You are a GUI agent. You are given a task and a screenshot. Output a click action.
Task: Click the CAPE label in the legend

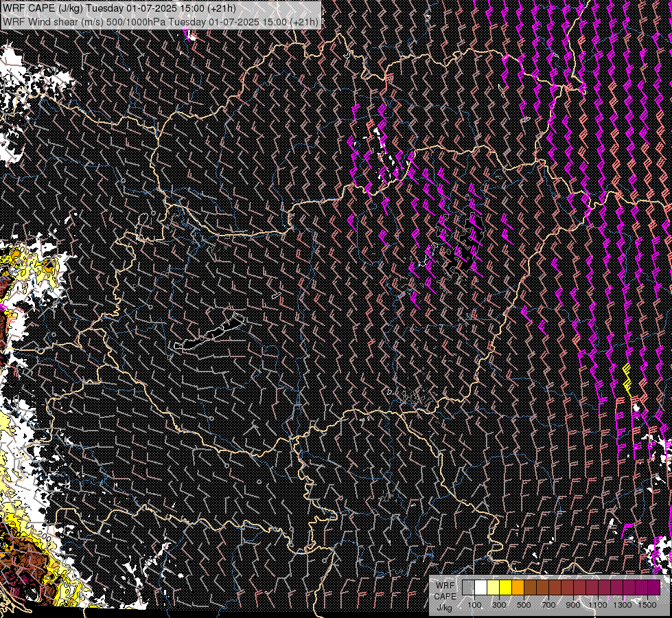click(445, 597)
